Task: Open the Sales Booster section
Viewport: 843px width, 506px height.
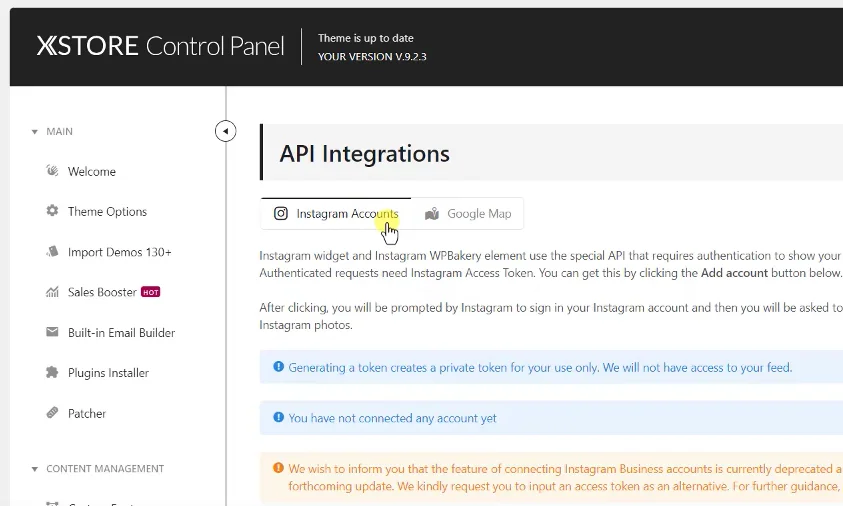Action: pyautogui.click(x=102, y=292)
